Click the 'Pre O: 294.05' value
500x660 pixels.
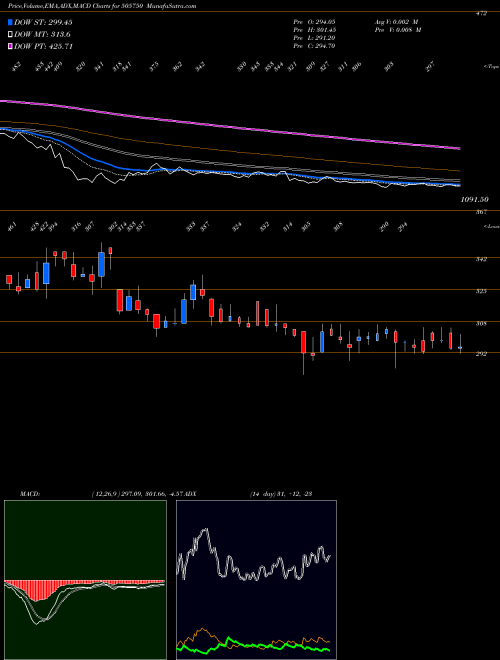[314, 21]
